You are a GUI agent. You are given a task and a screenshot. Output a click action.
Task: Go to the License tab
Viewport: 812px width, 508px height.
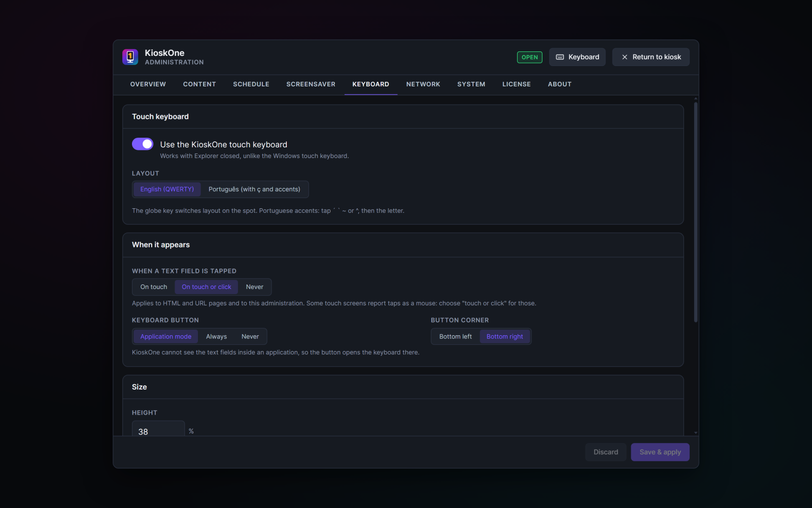click(x=517, y=84)
